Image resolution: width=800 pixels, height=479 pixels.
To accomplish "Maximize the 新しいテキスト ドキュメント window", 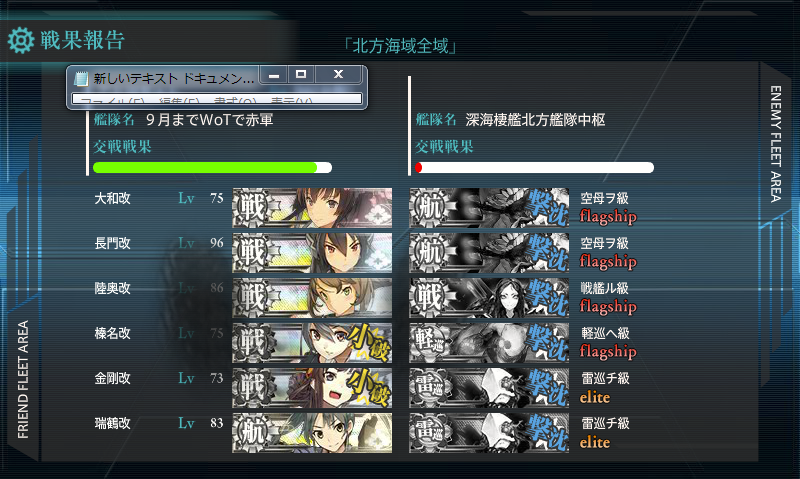I will (301, 74).
